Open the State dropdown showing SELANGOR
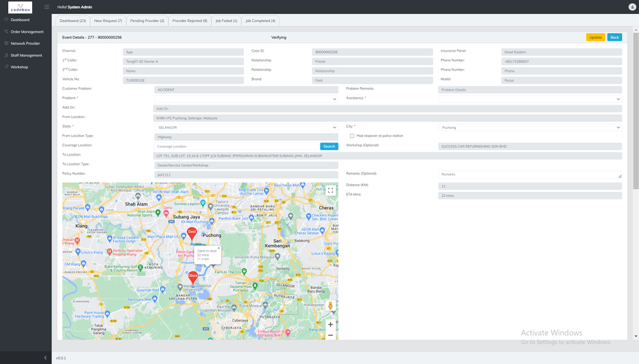The width and height of the screenshot is (639, 364). [x=246, y=127]
